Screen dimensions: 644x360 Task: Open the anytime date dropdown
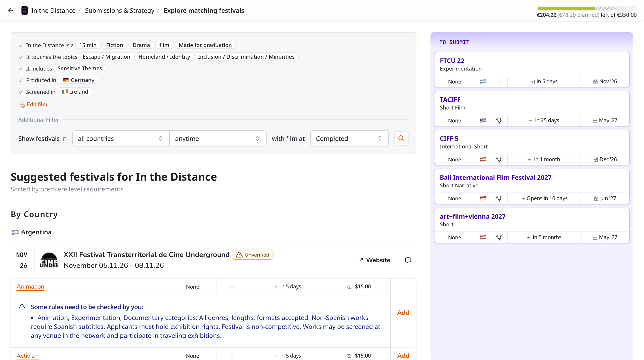click(218, 138)
